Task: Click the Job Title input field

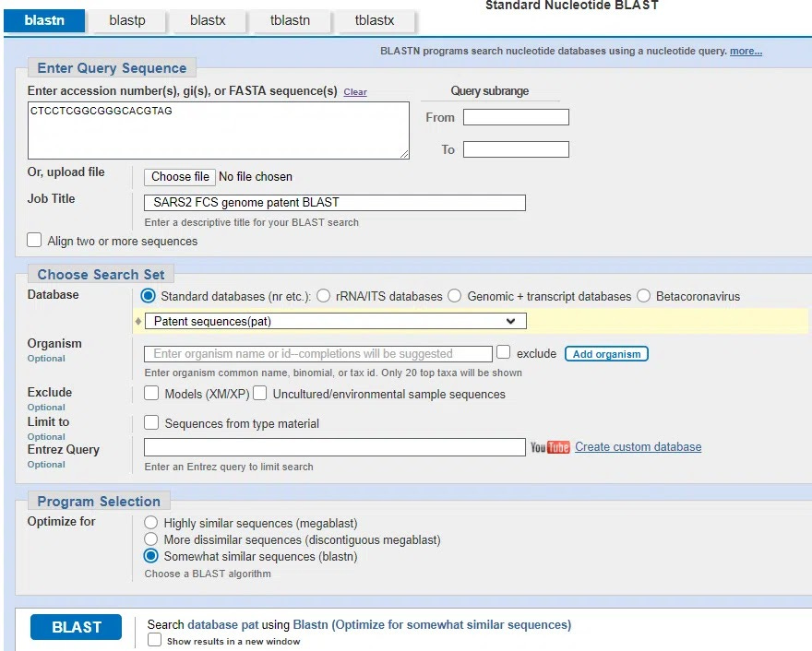Action: (x=335, y=202)
